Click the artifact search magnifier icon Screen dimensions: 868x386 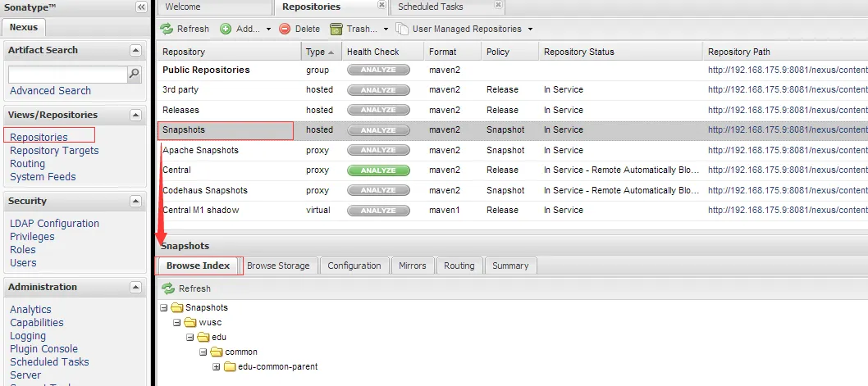[134, 74]
